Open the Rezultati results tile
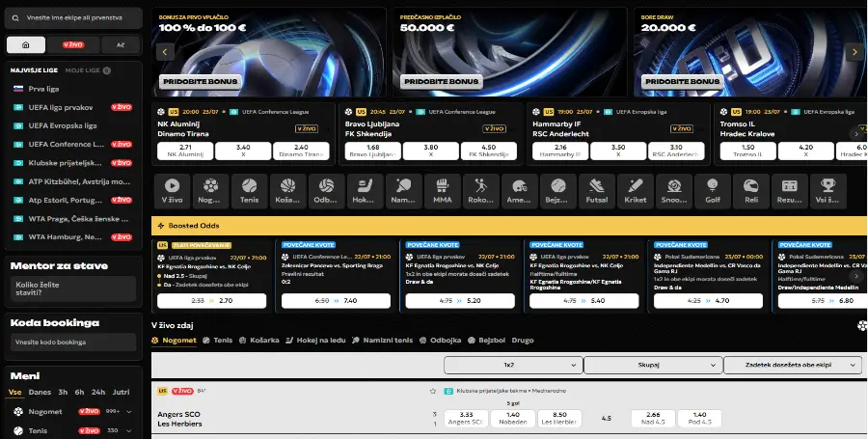The width and height of the screenshot is (868, 439). coord(790,191)
